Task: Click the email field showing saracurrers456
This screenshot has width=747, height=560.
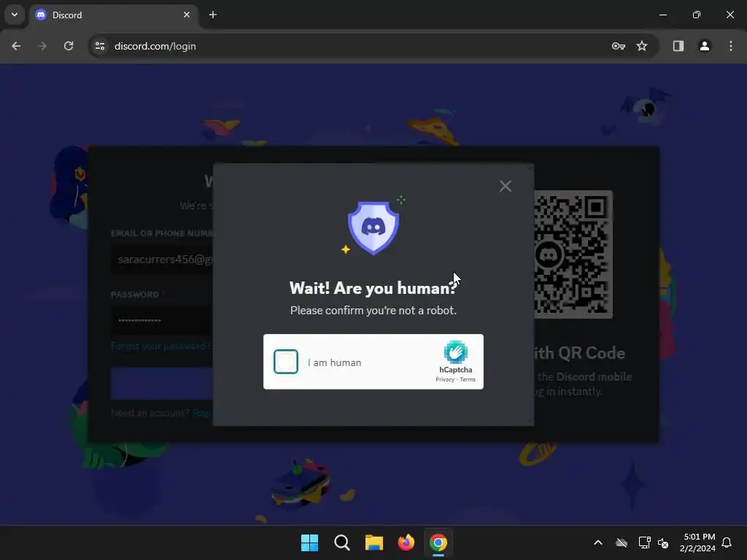Action: [162, 260]
